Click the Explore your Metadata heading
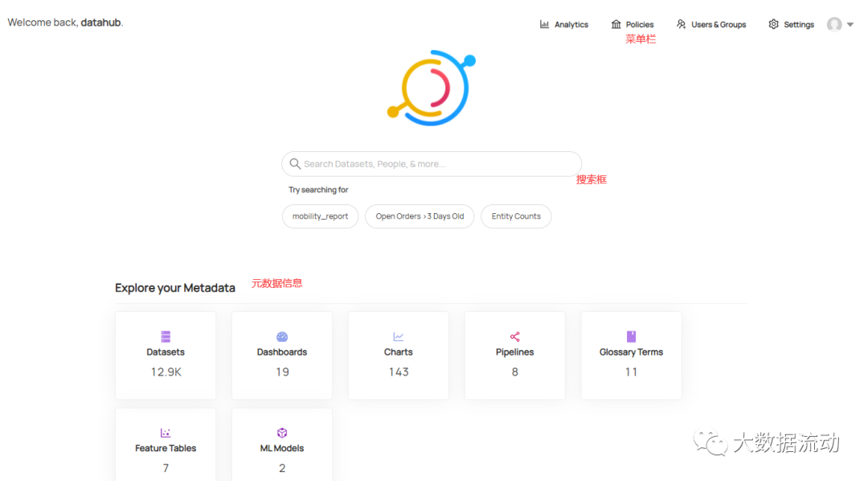This screenshot has width=868, height=481. coord(175,288)
